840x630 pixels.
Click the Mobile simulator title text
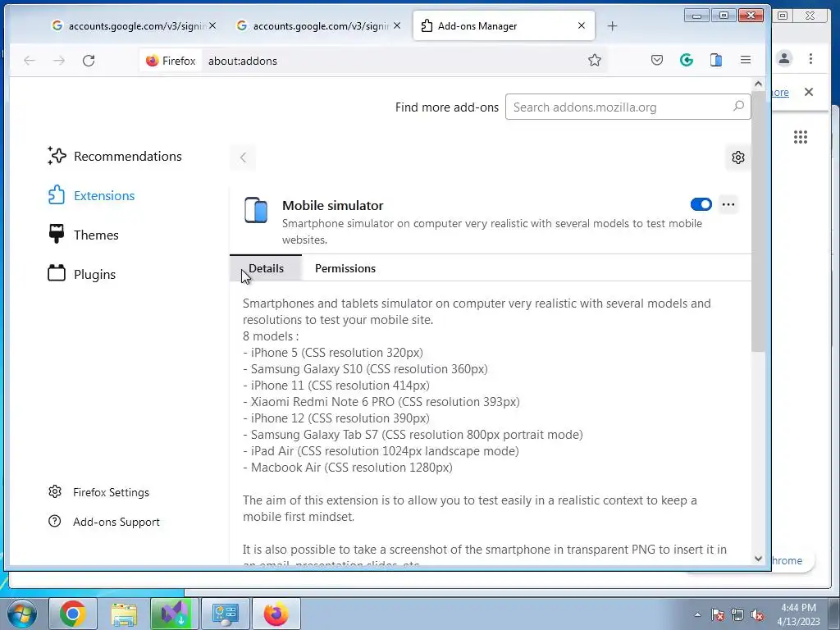[x=333, y=205]
